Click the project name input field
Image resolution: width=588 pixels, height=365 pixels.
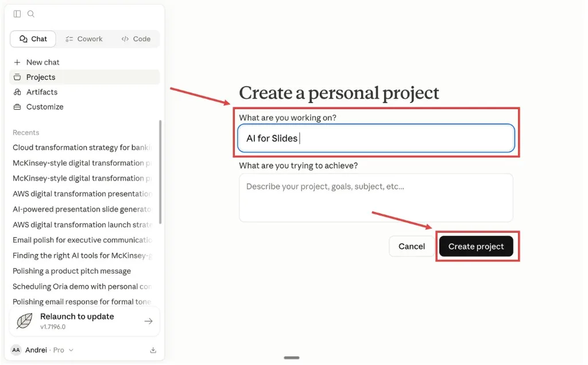click(x=376, y=138)
